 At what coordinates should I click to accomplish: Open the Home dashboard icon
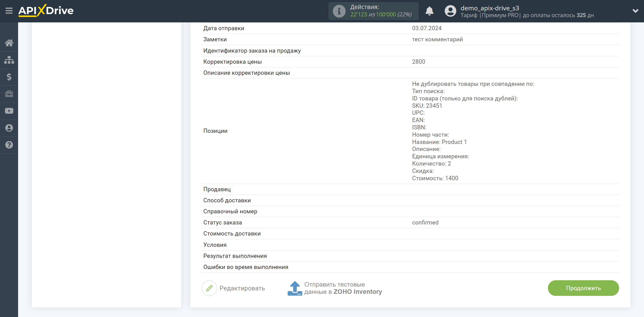pyautogui.click(x=9, y=43)
